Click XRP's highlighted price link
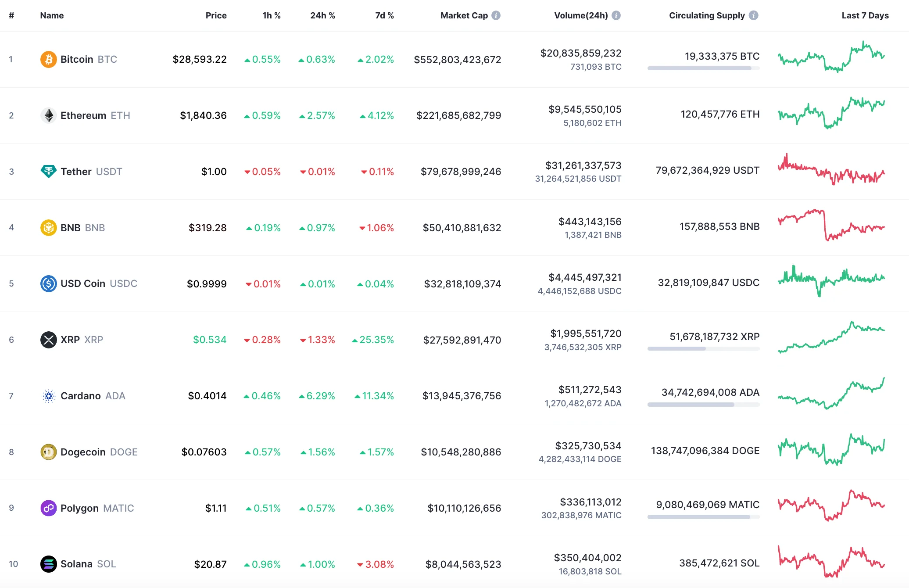This screenshot has width=909, height=588. (210, 340)
